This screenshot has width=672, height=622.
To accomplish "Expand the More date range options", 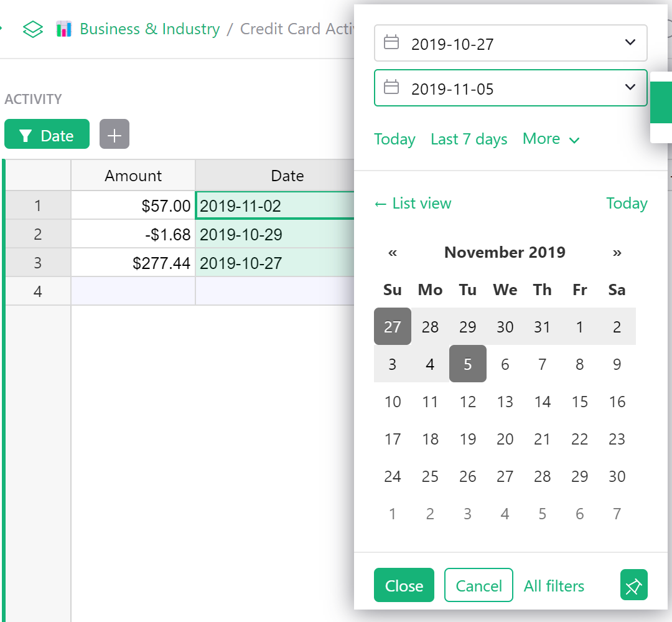I will [550, 139].
